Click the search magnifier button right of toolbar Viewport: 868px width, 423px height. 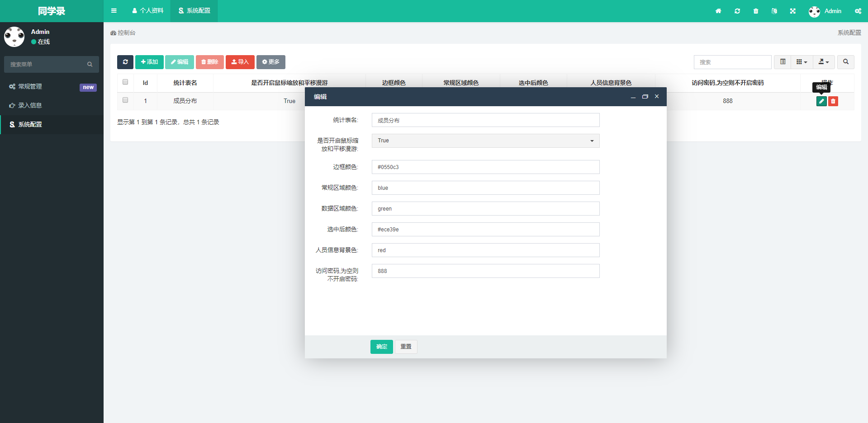[846, 62]
